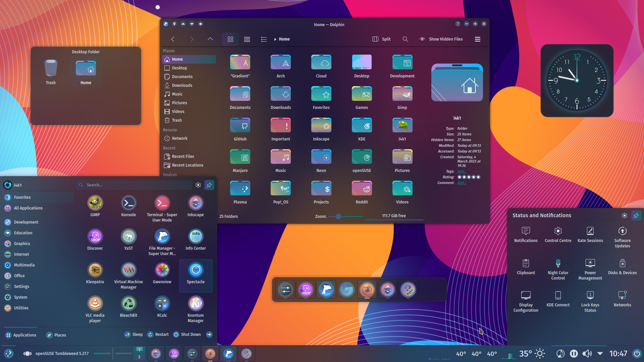Open KDE Connect in status panel
This screenshot has width=644, height=362.
(558, 299)
